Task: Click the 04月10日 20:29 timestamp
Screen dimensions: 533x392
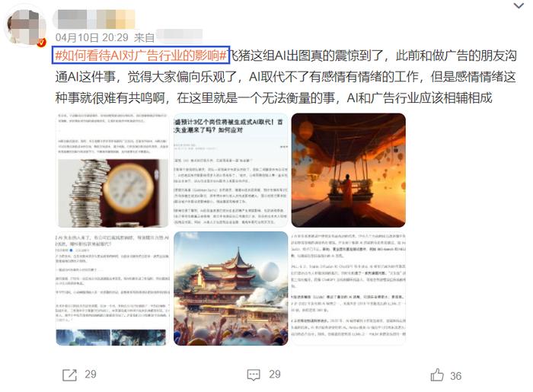Action: tap(92, 37)
